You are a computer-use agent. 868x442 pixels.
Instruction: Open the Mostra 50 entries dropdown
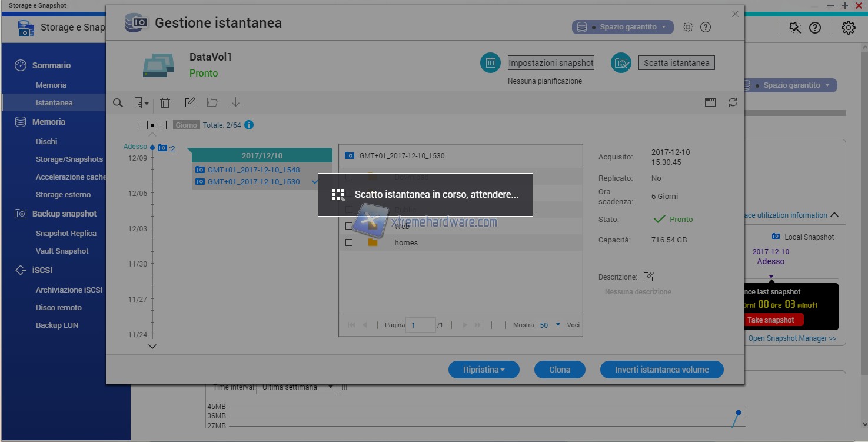(x=550, y=325)
